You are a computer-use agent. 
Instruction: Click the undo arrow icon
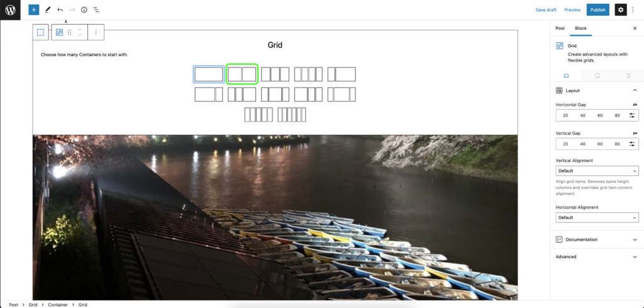click(60, 10)
